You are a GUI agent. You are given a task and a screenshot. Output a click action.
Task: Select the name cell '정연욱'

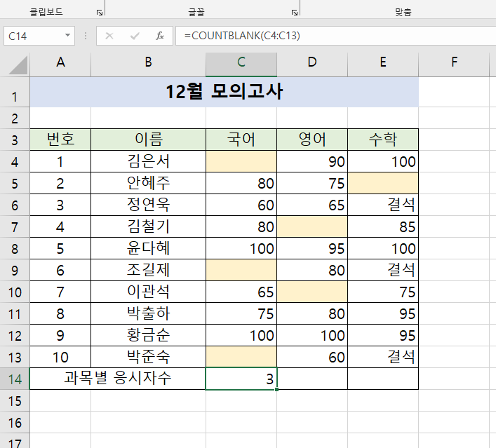[x=148, y=205]
